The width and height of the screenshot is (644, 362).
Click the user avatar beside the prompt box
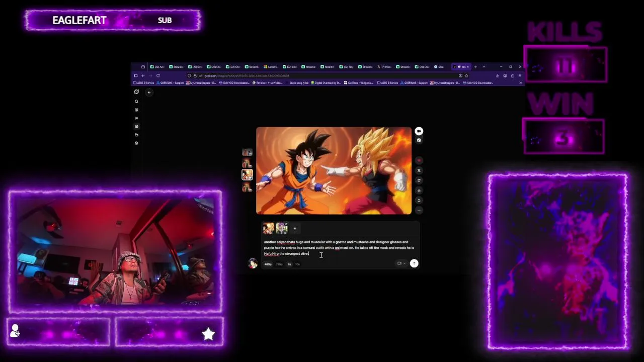coord(253,263)
